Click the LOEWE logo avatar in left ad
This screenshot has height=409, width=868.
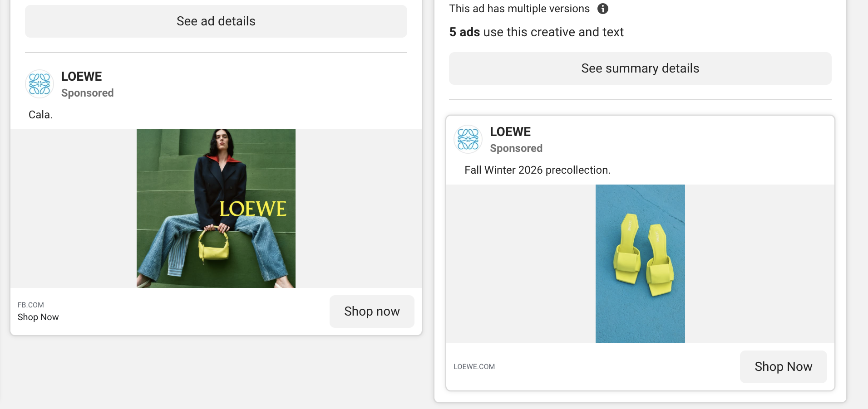[x=39, y=84]
